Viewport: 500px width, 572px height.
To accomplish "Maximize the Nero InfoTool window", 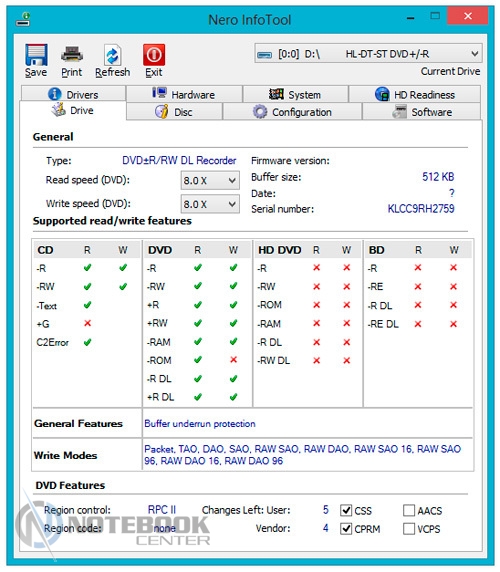I will (435, 16).
